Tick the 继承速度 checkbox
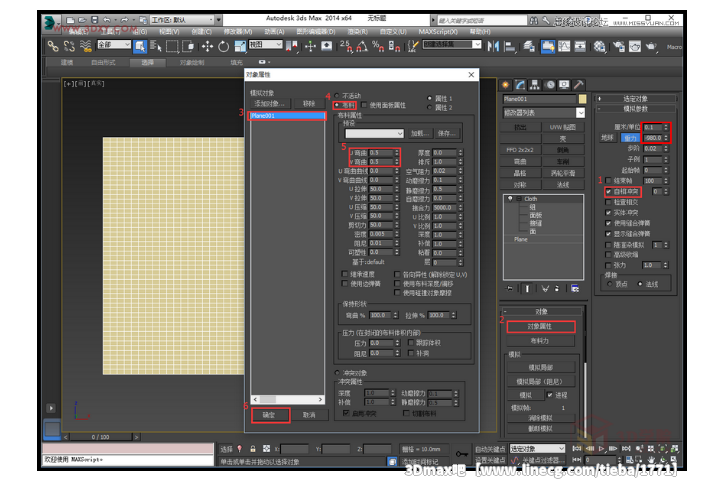 coord(345,274)
